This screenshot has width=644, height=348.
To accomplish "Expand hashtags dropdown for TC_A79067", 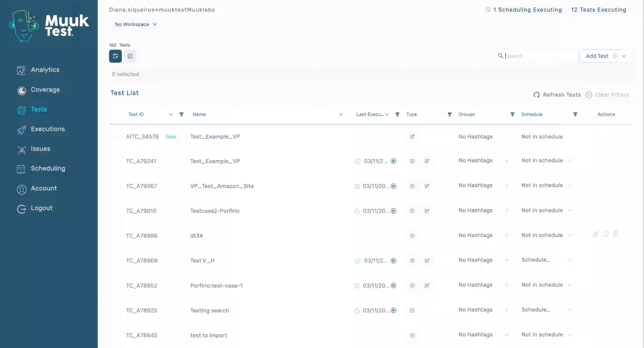I will pos(507,186).
